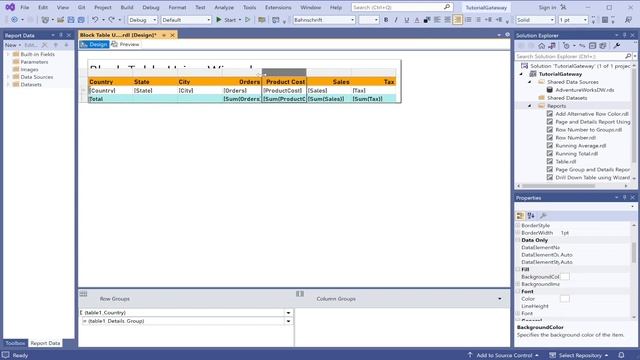
Task: Open the Home view in Solution Explorer
Action: click(541, 46)
